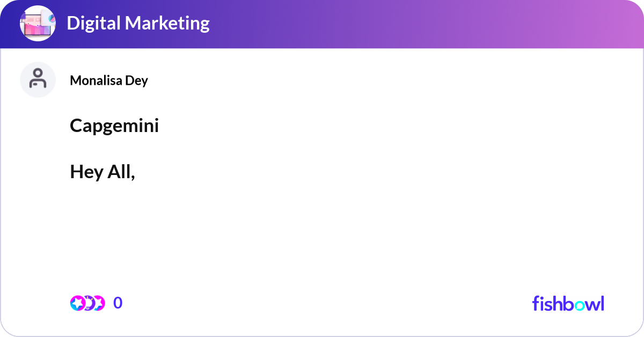Tap the blue zero beside reaction icons
Screen dimensions: 644x337
click(x=118, y=303)
